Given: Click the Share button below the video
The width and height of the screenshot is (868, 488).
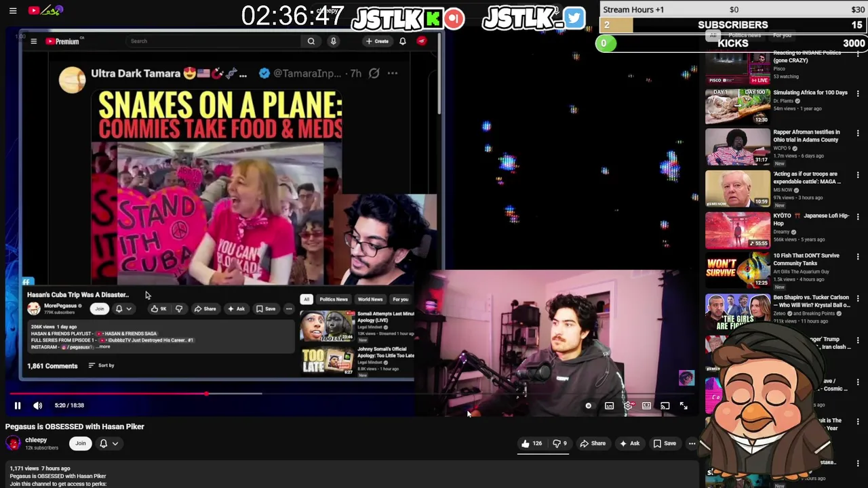Looking at the screenshot, I should coord(593,443).
